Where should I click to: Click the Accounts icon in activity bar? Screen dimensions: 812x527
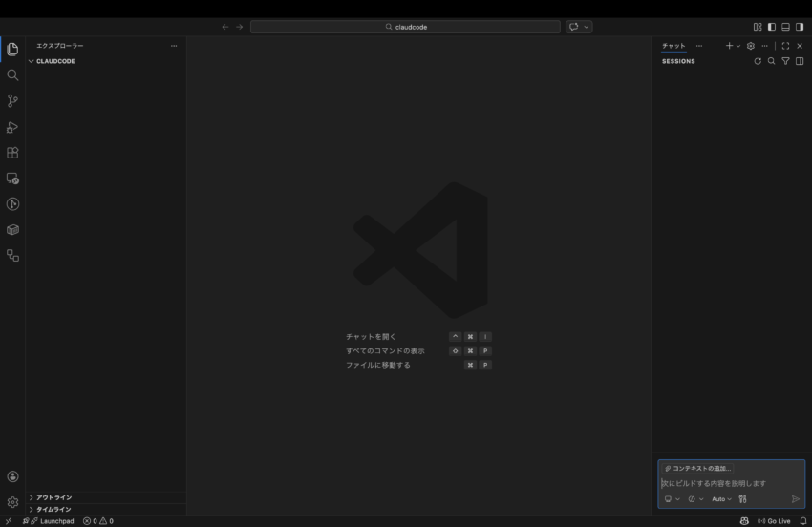tap(12, 476)
